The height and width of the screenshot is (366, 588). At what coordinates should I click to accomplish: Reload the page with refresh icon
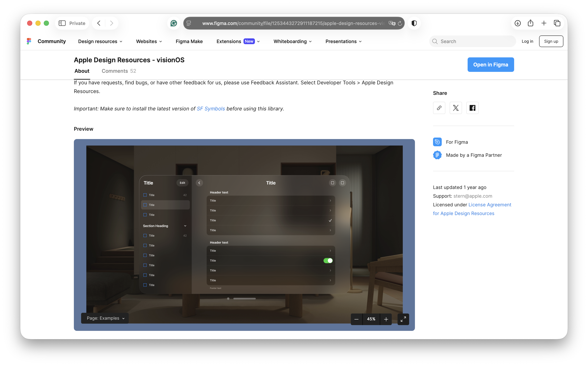400,23
